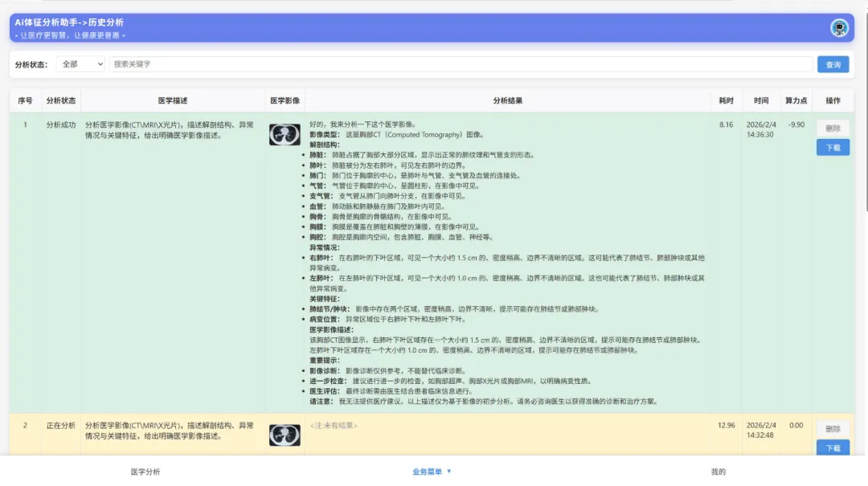Open the 分析状态 dropdown showing 全部
Viewport: 868px width, 486px height.
tap(80, 64)
